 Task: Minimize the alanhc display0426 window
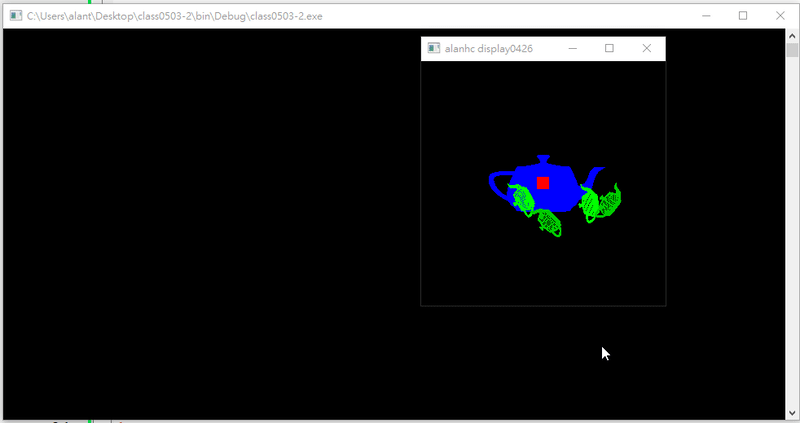(572, 48)
